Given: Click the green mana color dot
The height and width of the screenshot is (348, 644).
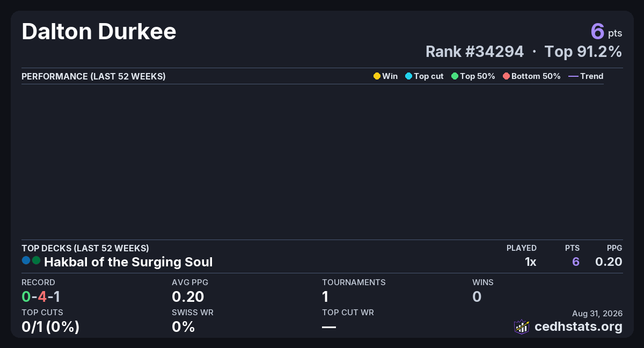Looking at the screenshot, I should pyautogui.click(x=36, y=260).
